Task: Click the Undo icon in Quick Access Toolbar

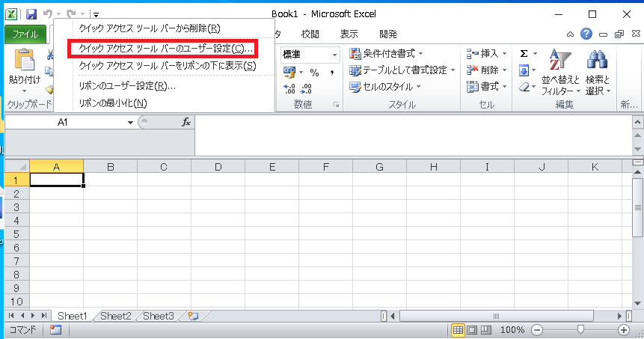Action: pyautogui.click(x=48, y=14)
